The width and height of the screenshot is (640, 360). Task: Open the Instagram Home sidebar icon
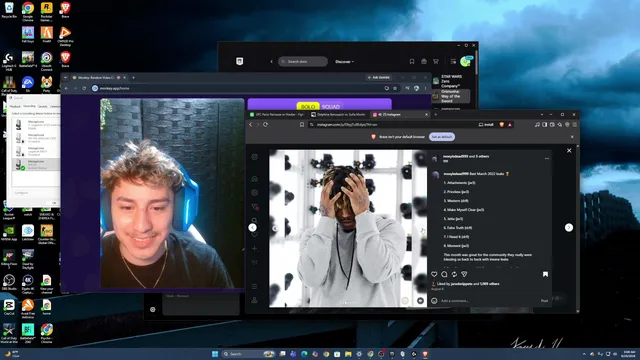tap(254, 179)
